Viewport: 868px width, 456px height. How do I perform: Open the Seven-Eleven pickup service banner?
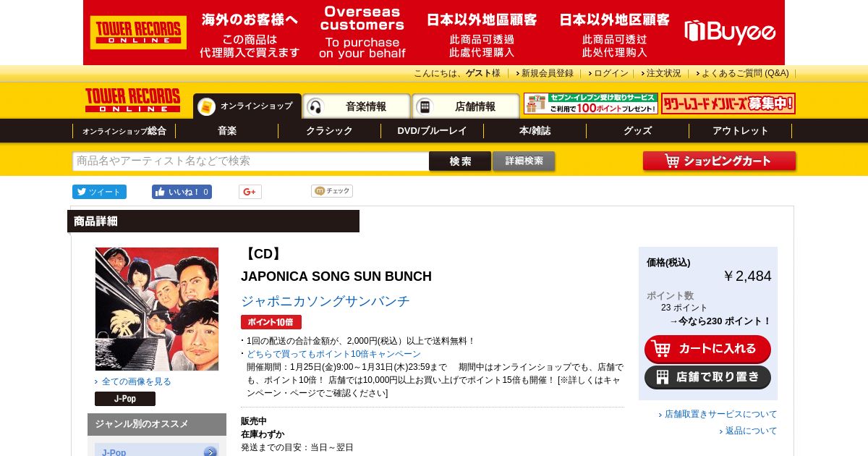591,104
